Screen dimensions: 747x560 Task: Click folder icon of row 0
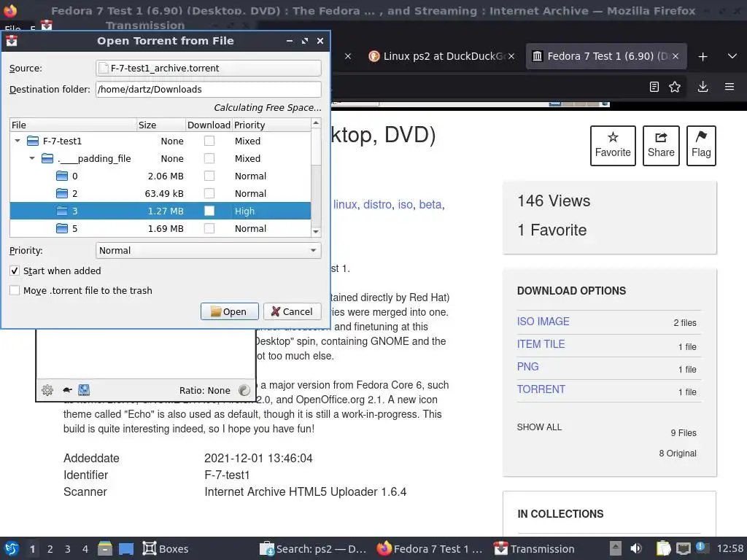click(62, 176)
